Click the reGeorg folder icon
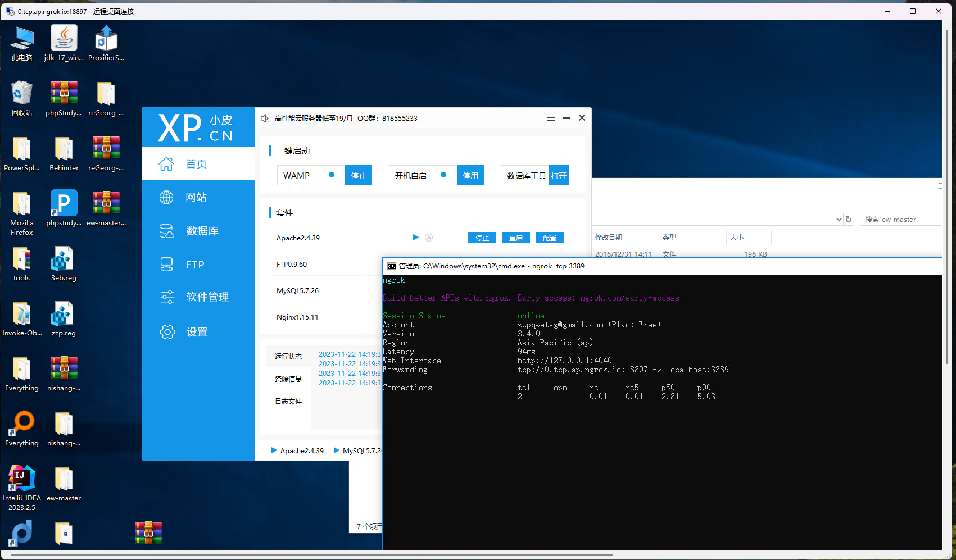 (106, 97)
